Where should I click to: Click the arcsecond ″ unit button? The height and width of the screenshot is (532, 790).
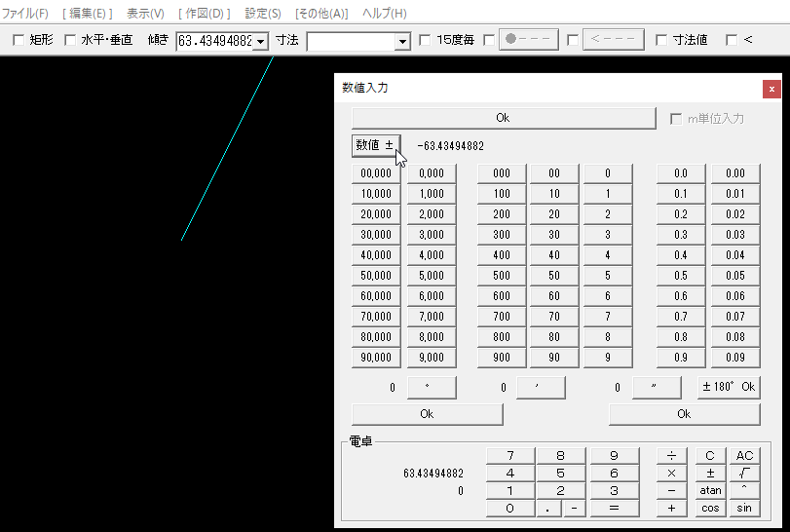click(x=657, y=388)
